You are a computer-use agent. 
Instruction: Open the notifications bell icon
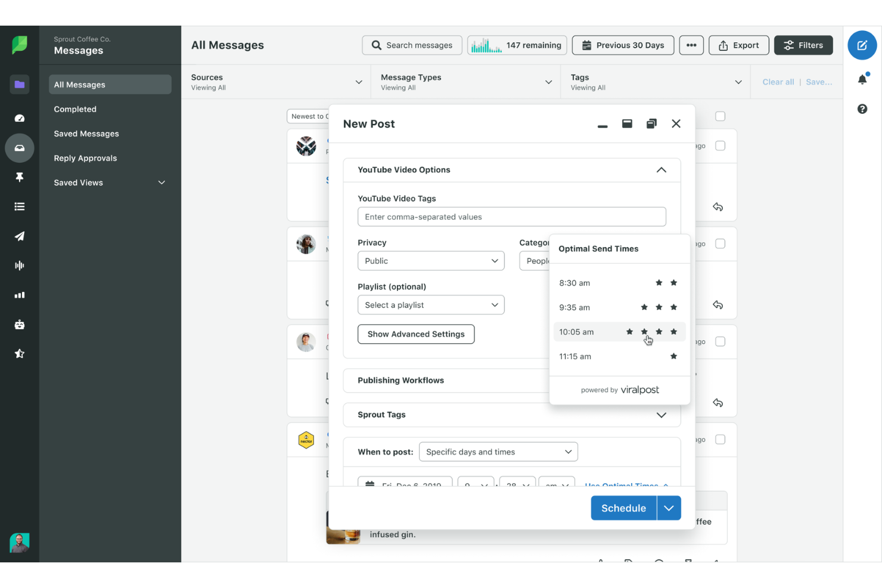point(862,79)
